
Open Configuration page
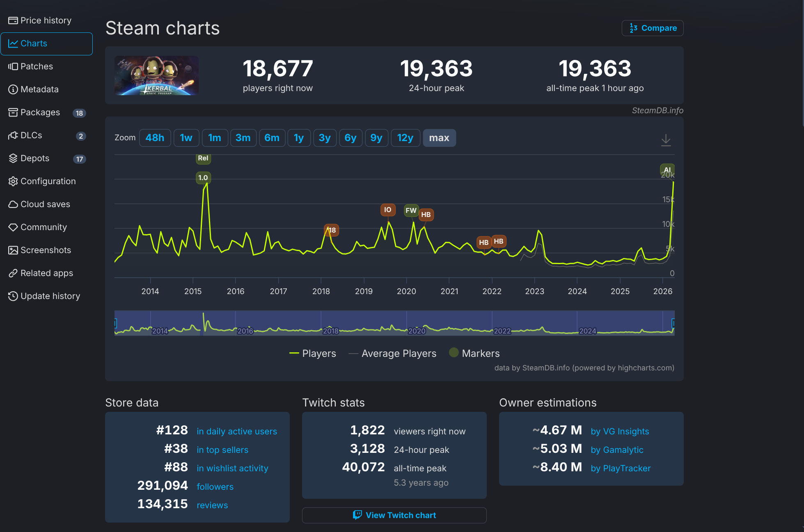coord(48,181)
